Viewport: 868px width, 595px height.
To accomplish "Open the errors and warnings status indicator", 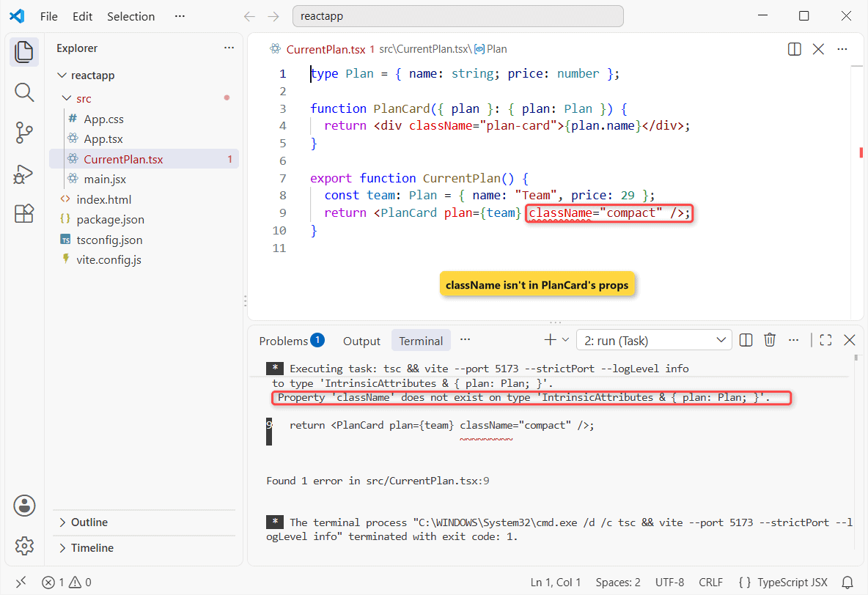I will click(x=67, y=583).
